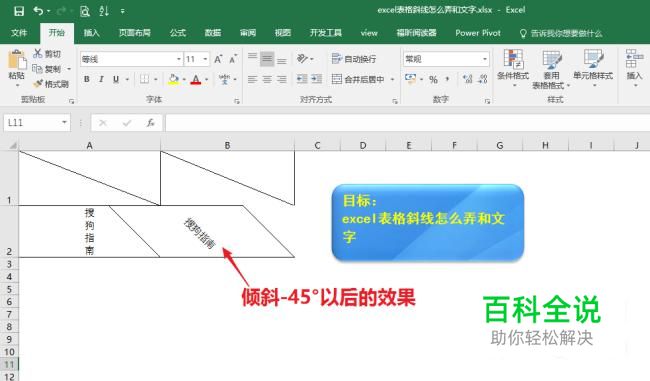This screenshot has width=650, height=381.
Task: Click the increase font size icon
Action: tap(218, 59)
